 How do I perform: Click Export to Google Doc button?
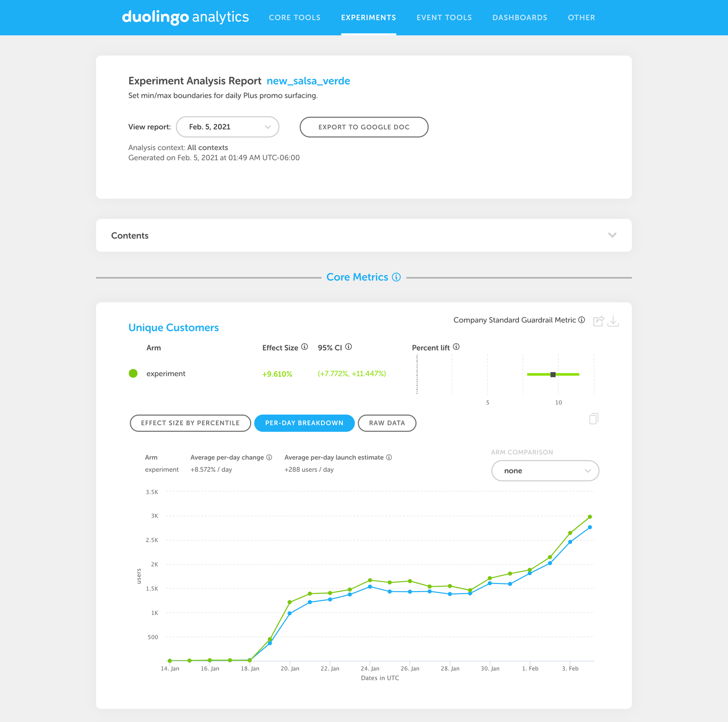click(364, 127)
